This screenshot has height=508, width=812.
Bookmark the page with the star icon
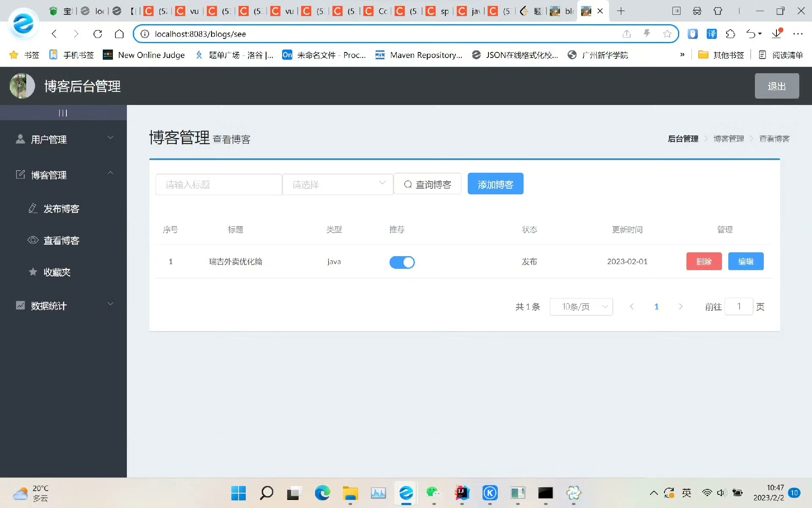[x=667, y=34]
